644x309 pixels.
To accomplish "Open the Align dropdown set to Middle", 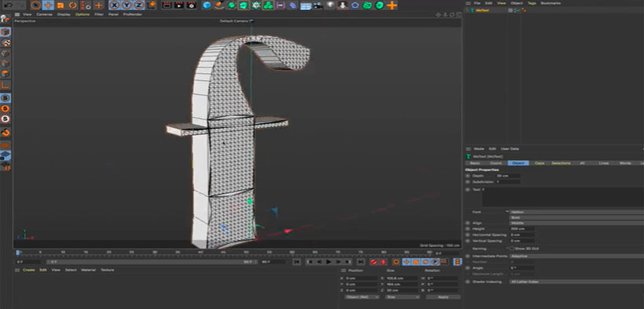I will (576, 223).
